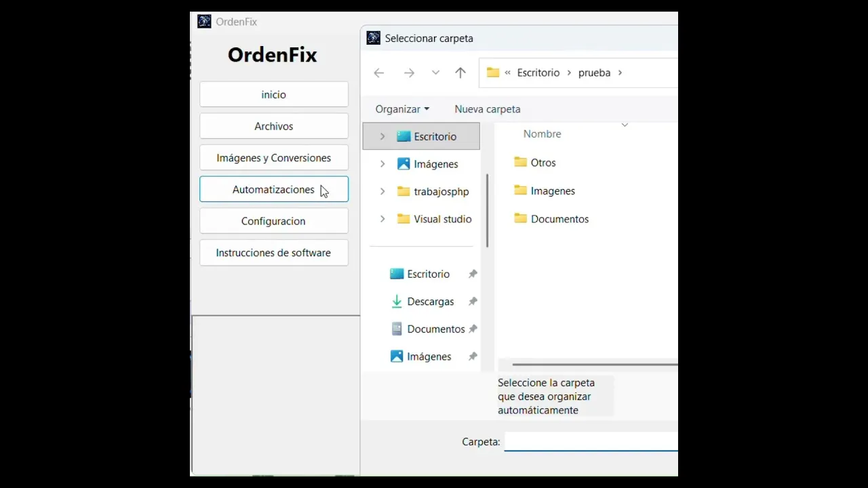Click the Nueva carpeta button

coord(488,109)
